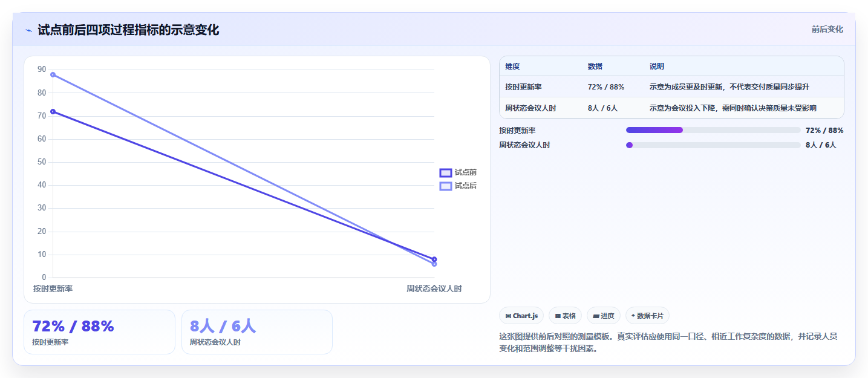
Task: Click the 按时更新率 progress row label
Action: tap(517, 130)
